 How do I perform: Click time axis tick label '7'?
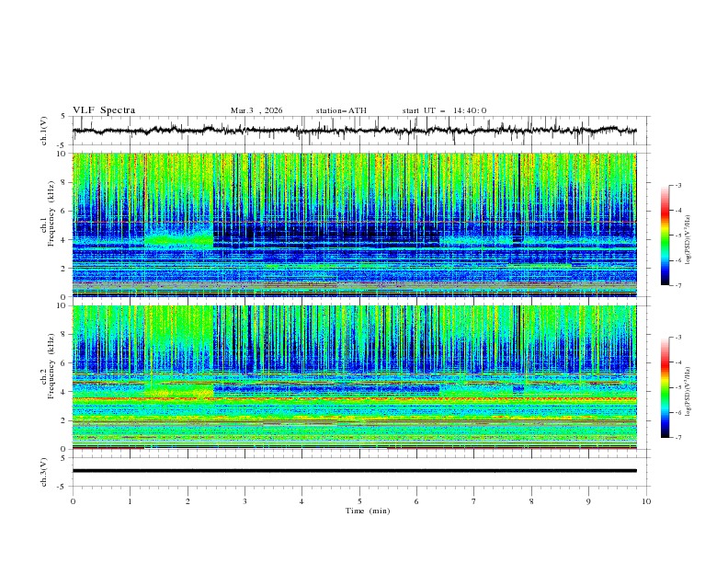[474, 501]
